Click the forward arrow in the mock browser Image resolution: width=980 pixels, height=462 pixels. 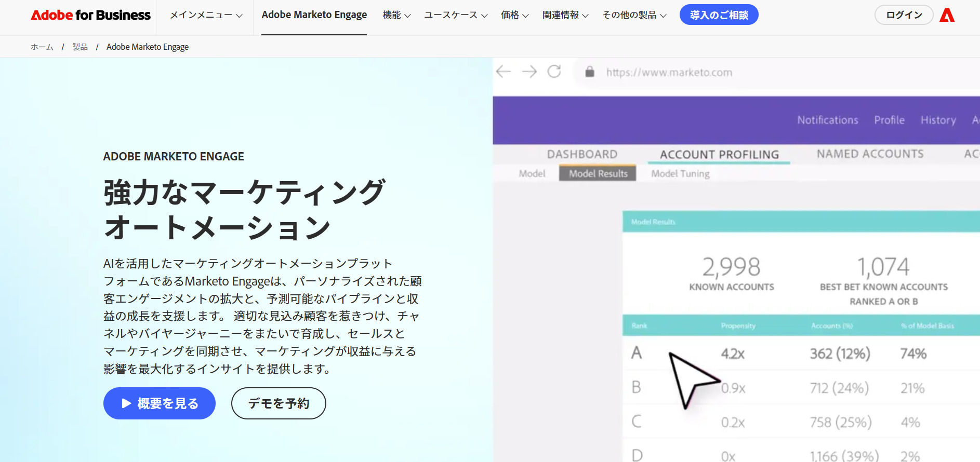pyautogui.click(x=529, y=72)
